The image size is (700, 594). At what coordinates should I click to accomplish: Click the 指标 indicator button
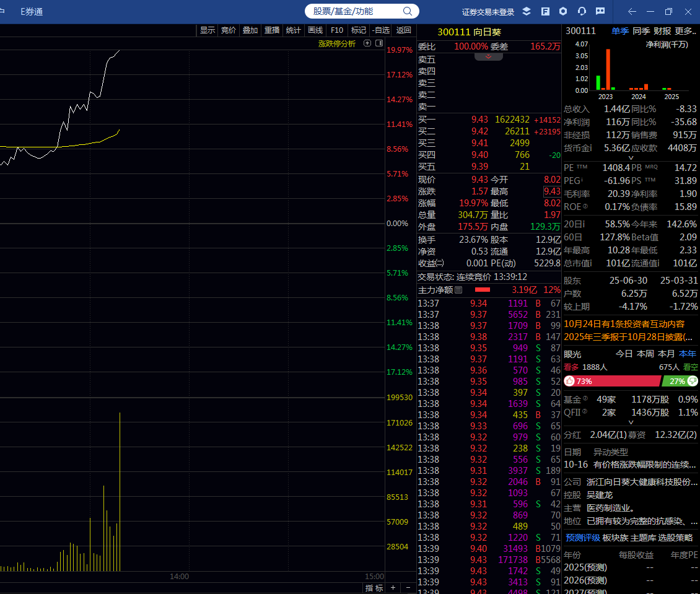coord(374,588)
